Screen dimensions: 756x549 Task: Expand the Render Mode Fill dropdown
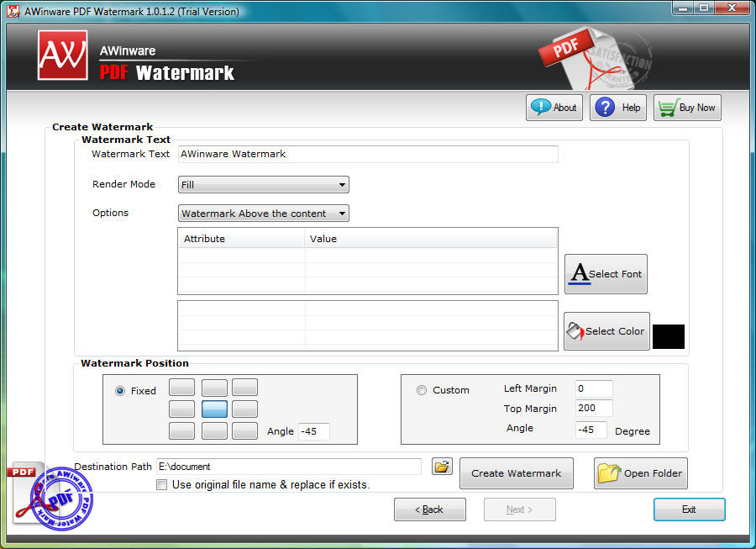pos(263,184)
